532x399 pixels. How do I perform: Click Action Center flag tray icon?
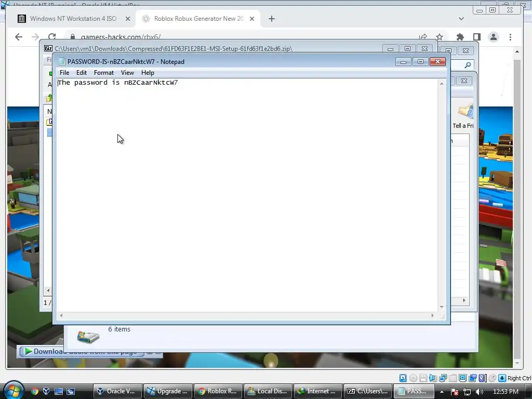coord(455,392)
